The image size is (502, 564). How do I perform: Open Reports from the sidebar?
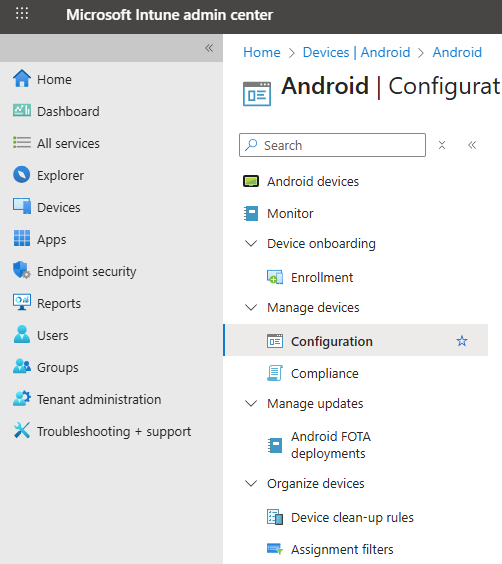click(59, 304)
